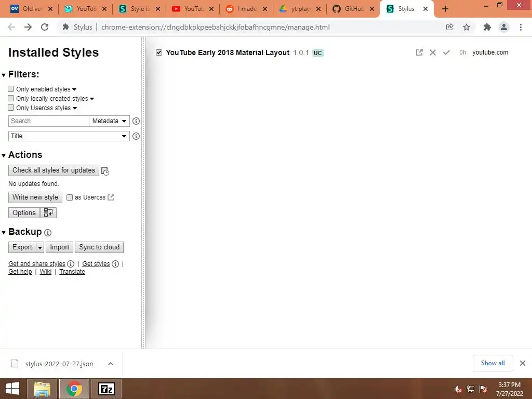This screenshot has height=399, width=532.
Task: Switch to the I made Reddit tab
Action: [246, 9]
